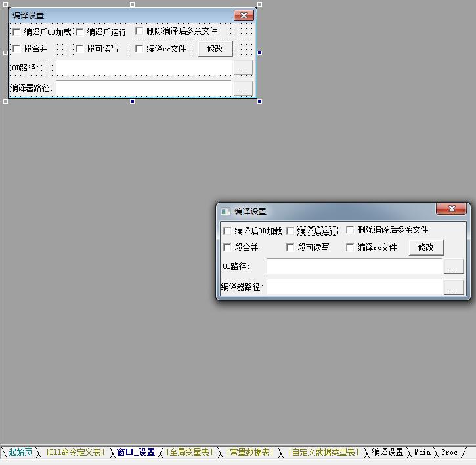Screen dimensions: 476x465
Task: Close the runtime 编译设置 window
Action: click(452, 209)
